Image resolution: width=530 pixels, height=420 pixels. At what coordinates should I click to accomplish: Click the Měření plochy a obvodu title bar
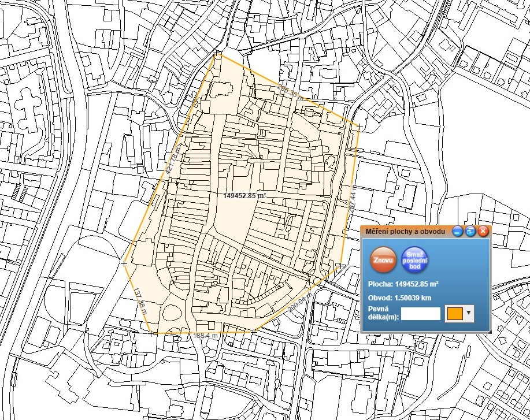point(406,232)
